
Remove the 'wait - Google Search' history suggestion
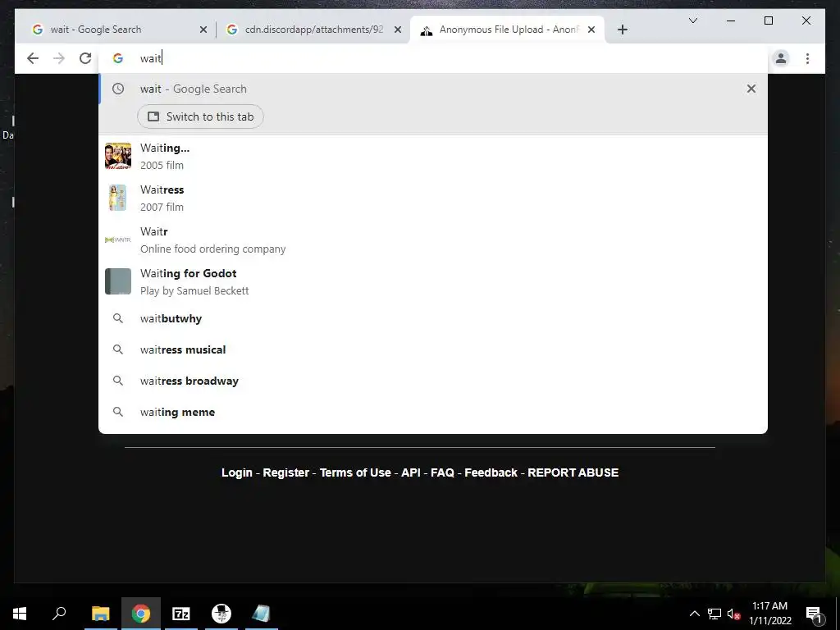[x=751, y=89]
